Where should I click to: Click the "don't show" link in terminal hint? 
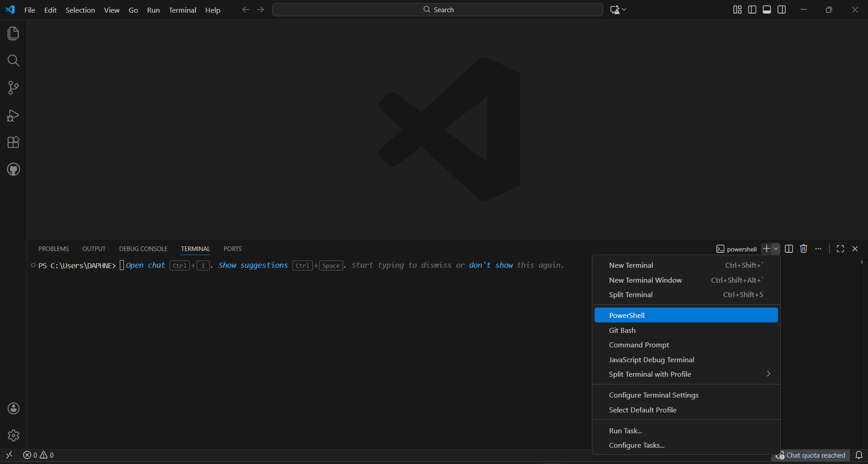point(491,265)
